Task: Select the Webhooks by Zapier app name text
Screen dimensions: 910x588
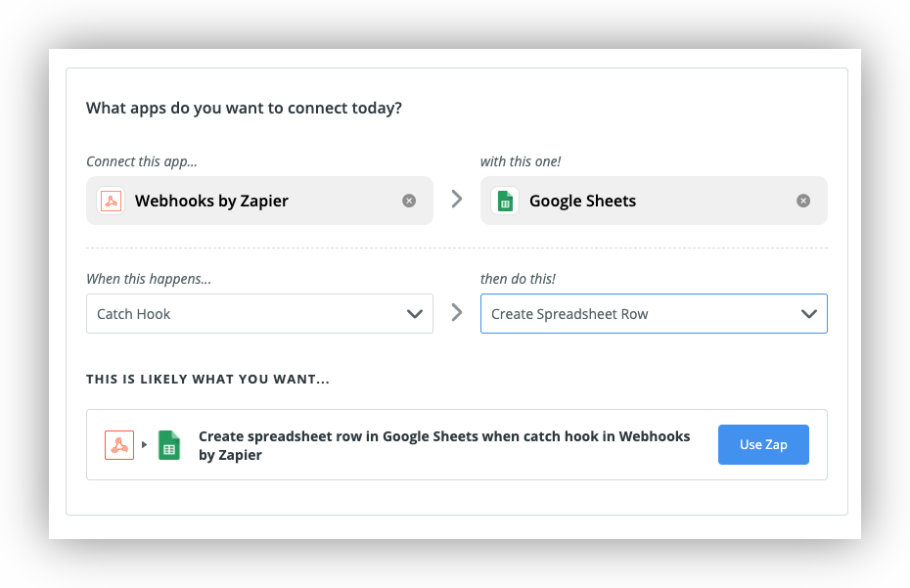Action: pyautogui.click(x=211, y=202)
